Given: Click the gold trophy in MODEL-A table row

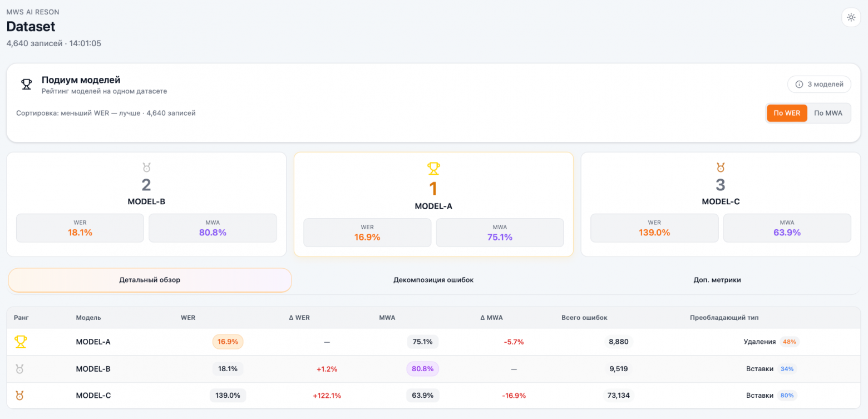Looking at the screenshot, I should click(x=21, y=342).
